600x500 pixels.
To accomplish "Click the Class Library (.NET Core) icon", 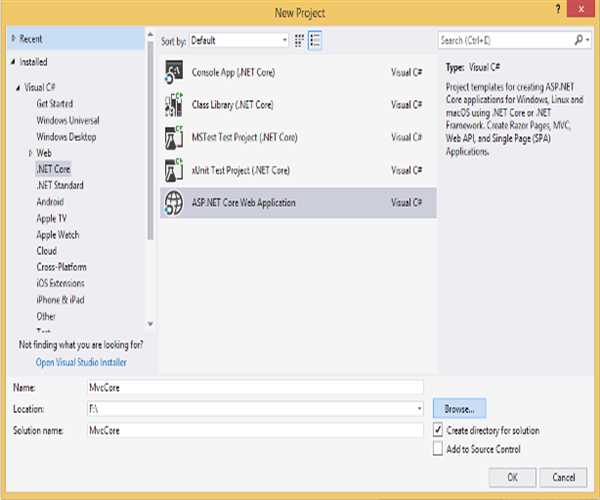I will tap(173, 104).
